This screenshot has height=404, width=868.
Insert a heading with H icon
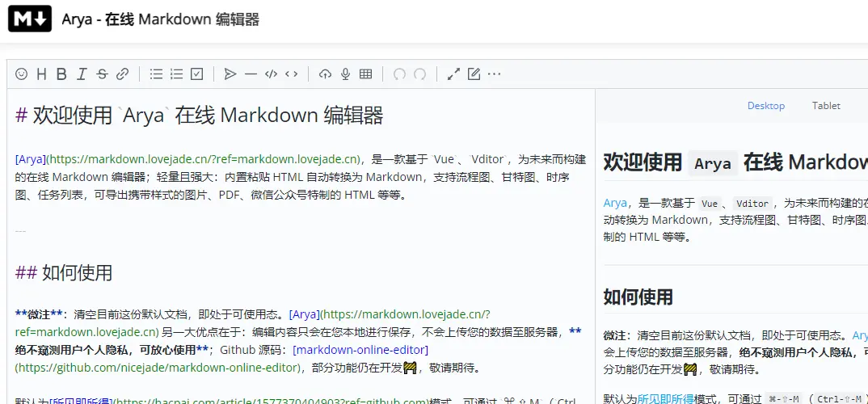pyautogui.click(x=41, y=74)
